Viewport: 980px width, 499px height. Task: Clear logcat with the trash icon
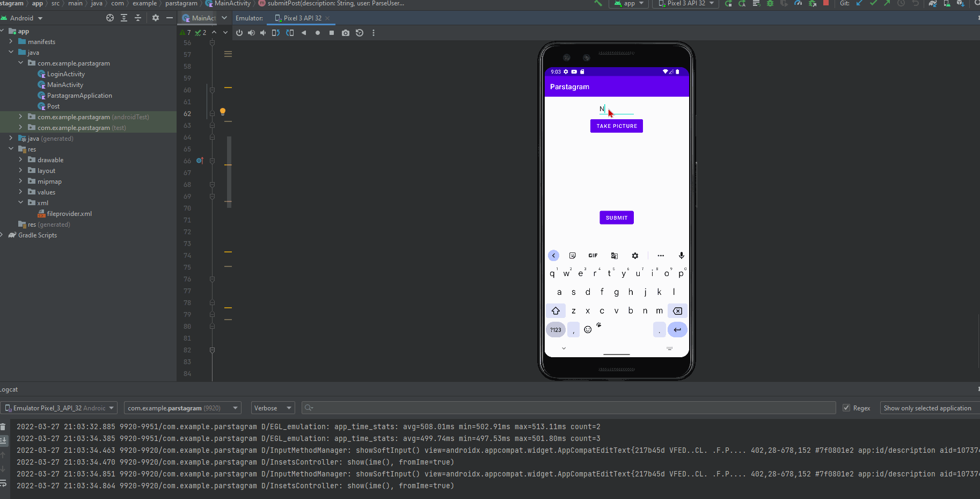click(3, 427)
